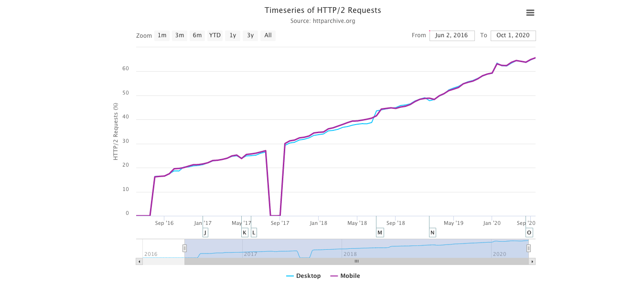Viewport: 644px width, 286px height.
Task: Apply the 3y zoom preset
Action: coord(250,35)
